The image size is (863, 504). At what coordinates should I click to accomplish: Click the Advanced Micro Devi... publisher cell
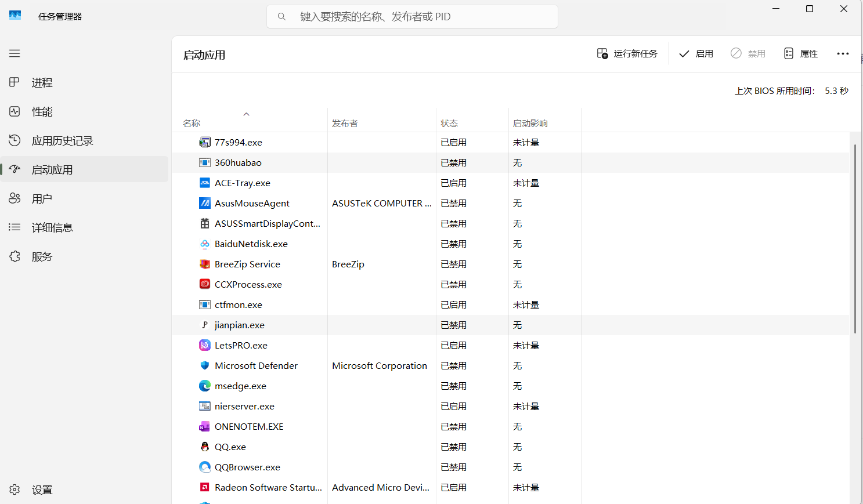pos(381,487)
